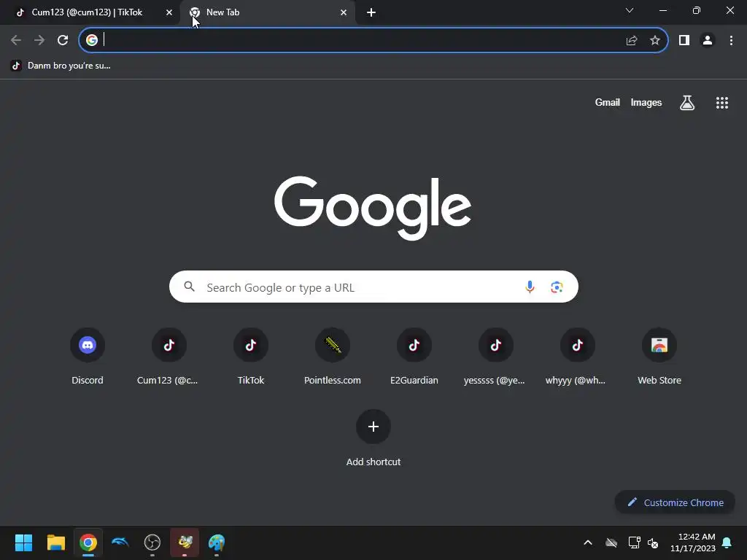Click the Google icon in address bar

coord(92,41)
